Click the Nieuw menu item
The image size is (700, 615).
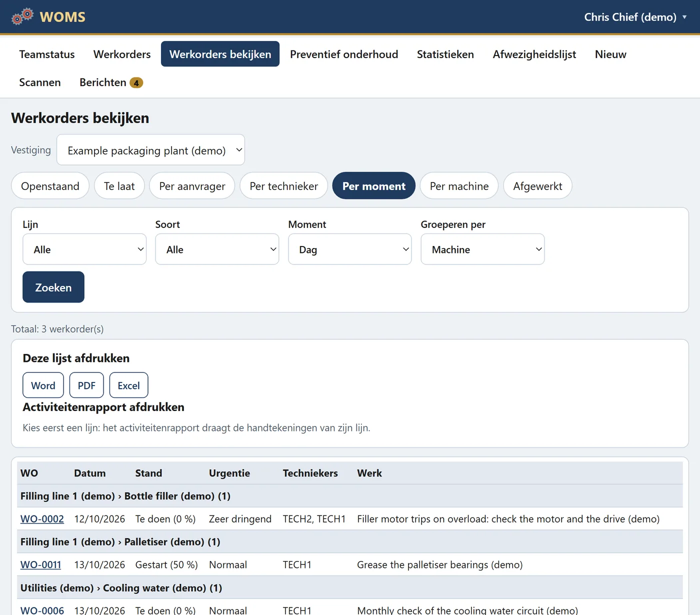610,54
